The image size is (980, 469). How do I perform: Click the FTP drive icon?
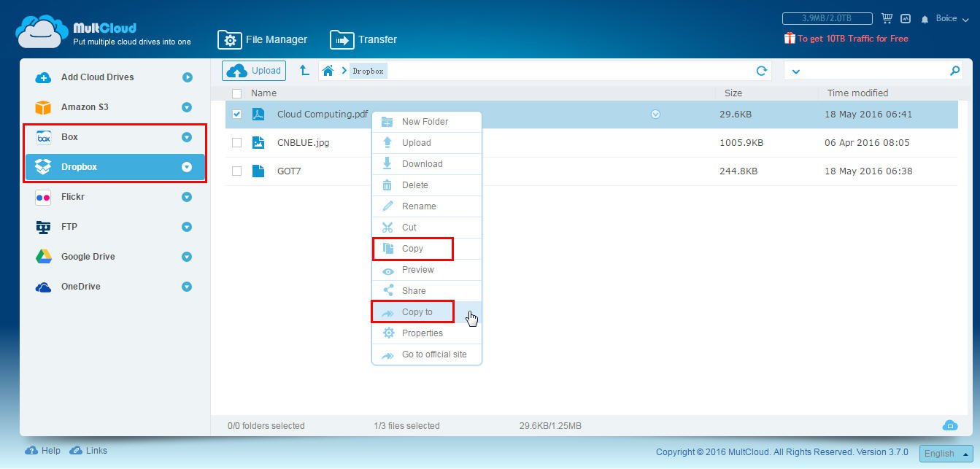point(43,227)
